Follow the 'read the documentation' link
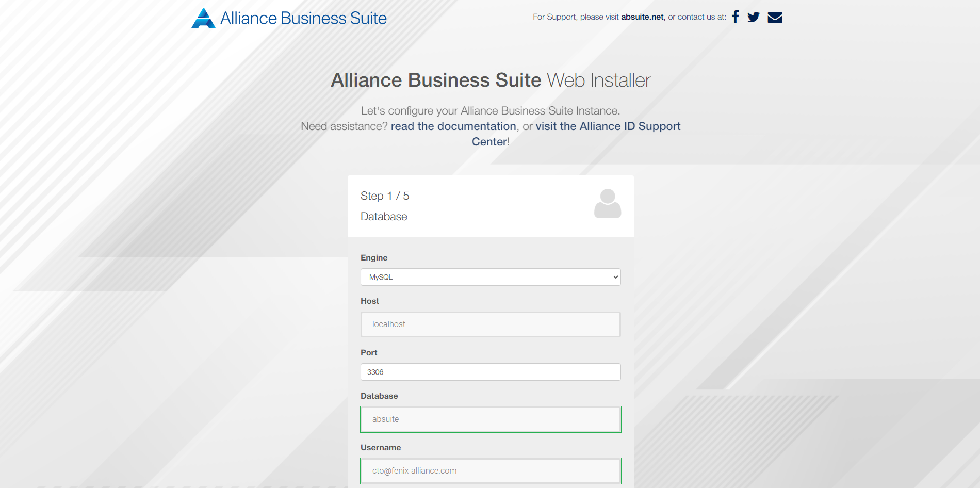This screenshot has height=488, width=980. [x=453, y=126]
